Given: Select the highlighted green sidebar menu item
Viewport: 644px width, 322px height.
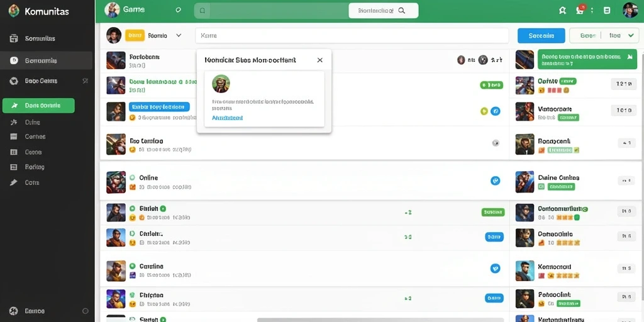Looking at the screenshot, I should [38, 106].
